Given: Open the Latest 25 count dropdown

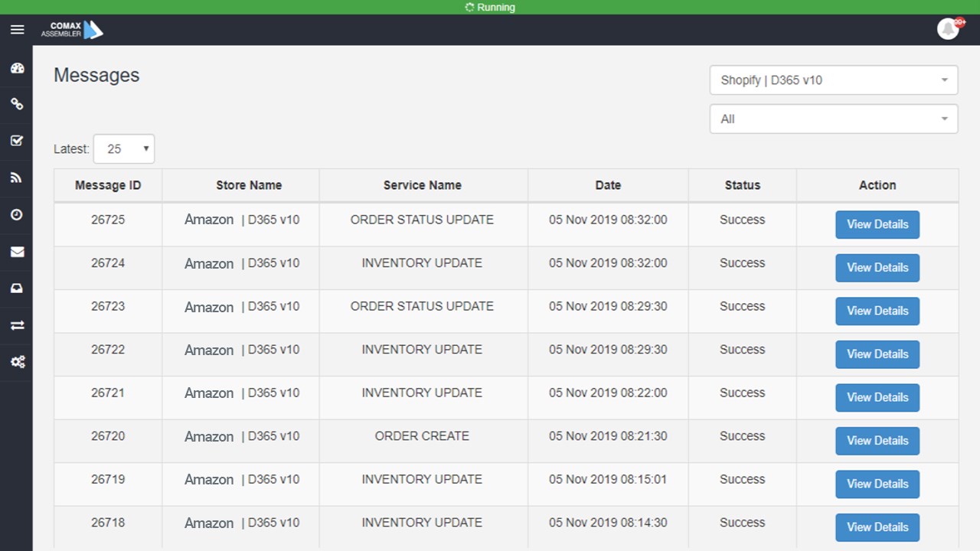Looking at the screenshot, I should coord(124,149).
